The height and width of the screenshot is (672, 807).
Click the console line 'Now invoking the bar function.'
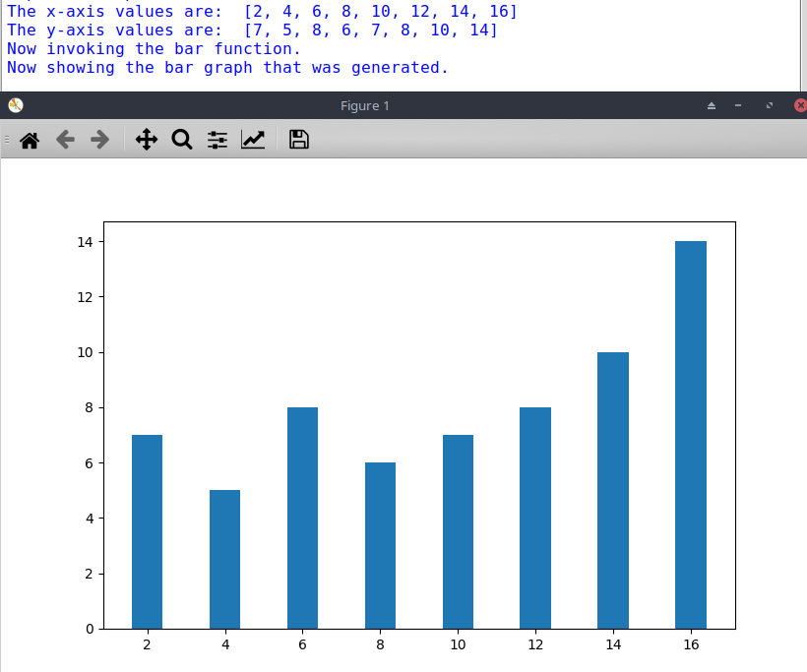click(x=154, y=49)
